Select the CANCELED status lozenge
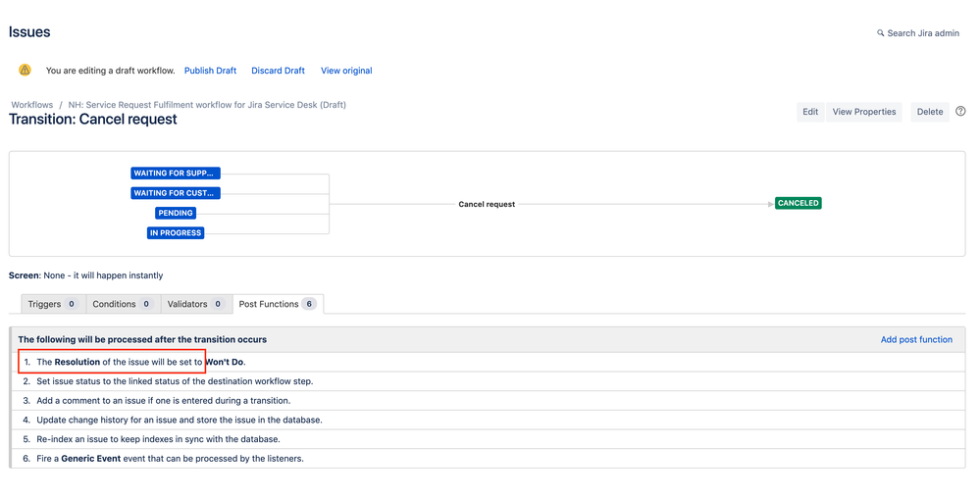Screen dimensions: 980x499 [799, 203]
